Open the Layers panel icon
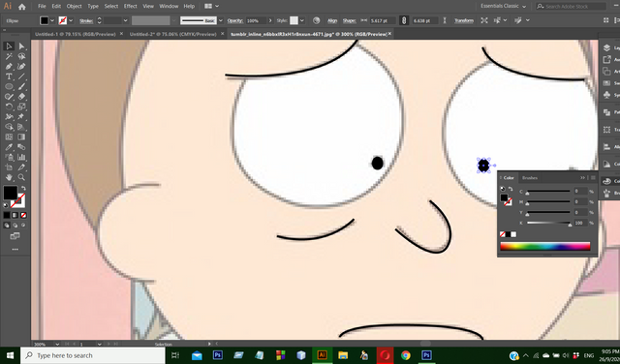The image size is (620, 364). 606,47
